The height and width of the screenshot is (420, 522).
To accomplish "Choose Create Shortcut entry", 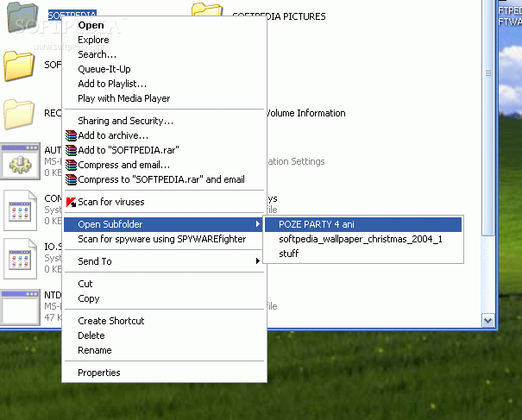I will coord(164,321).
